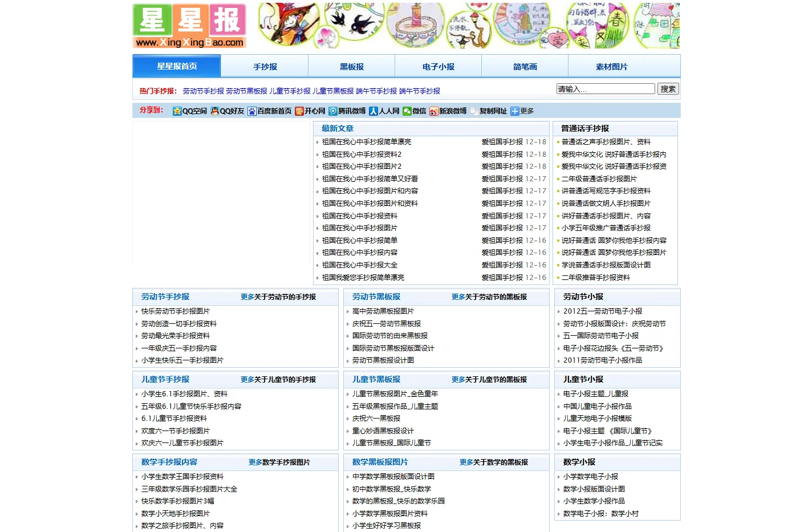Viewport: 812px width, 532px height.
Task: Open article 祖国在我心中手抄报简单漂亮
Action: [x=366, y=142]
